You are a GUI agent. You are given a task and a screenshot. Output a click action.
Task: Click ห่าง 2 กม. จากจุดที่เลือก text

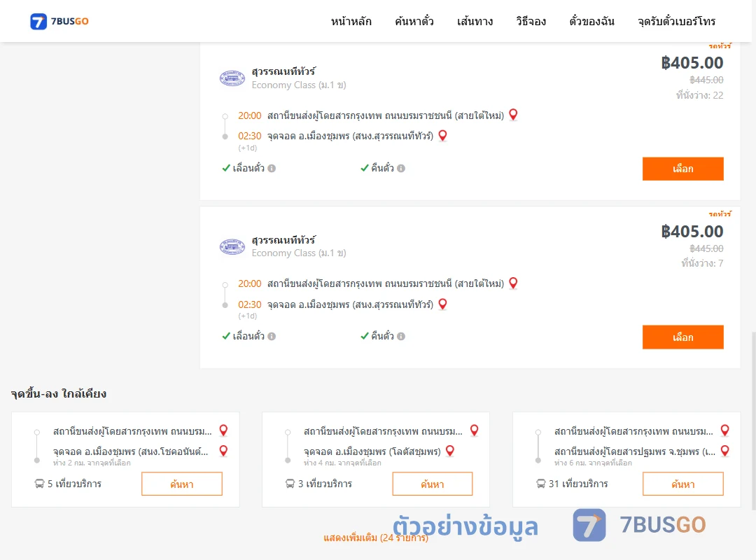click(x=92, y=463)
